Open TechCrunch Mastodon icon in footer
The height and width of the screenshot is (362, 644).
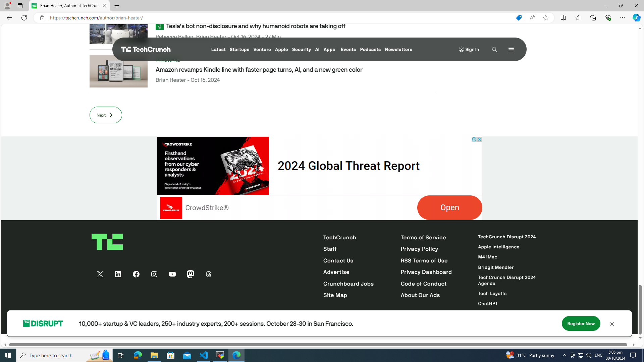[x=191, y=274]
